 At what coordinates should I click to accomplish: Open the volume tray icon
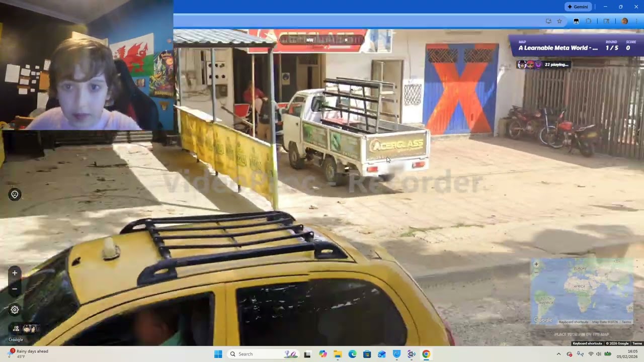click(x=599, y=354)
